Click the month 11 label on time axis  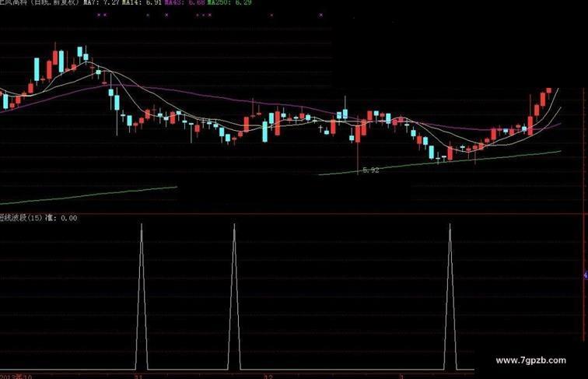point(138,377)
